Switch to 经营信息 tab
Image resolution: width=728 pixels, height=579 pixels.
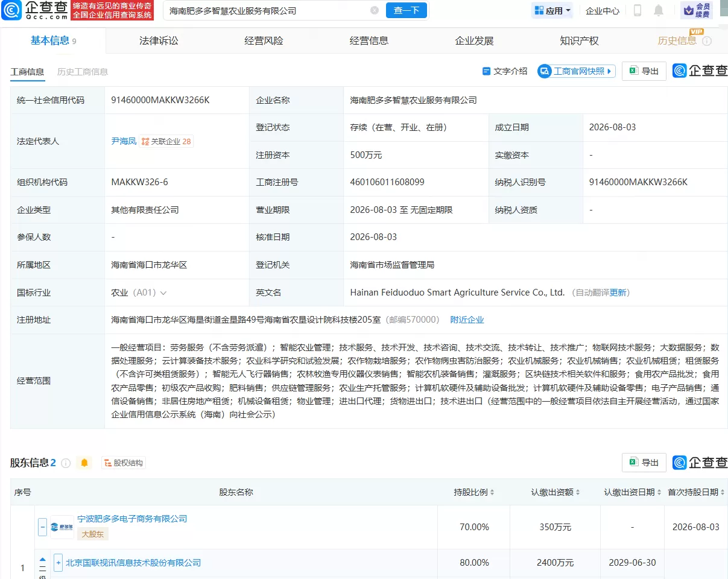coord(369,41)
